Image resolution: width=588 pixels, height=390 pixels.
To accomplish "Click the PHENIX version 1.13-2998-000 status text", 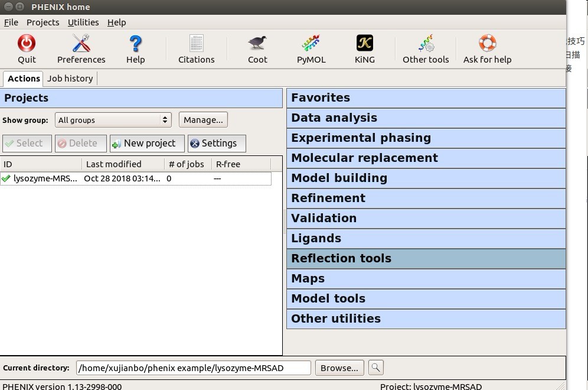I will point(62,386).
